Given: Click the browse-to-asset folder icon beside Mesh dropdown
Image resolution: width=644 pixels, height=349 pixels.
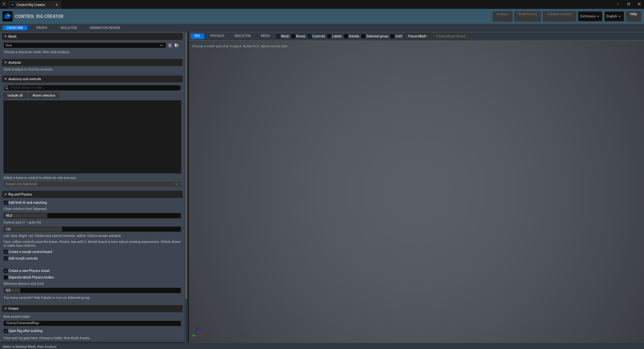Looking at the screenshot, I should click(x=177, y=45).
